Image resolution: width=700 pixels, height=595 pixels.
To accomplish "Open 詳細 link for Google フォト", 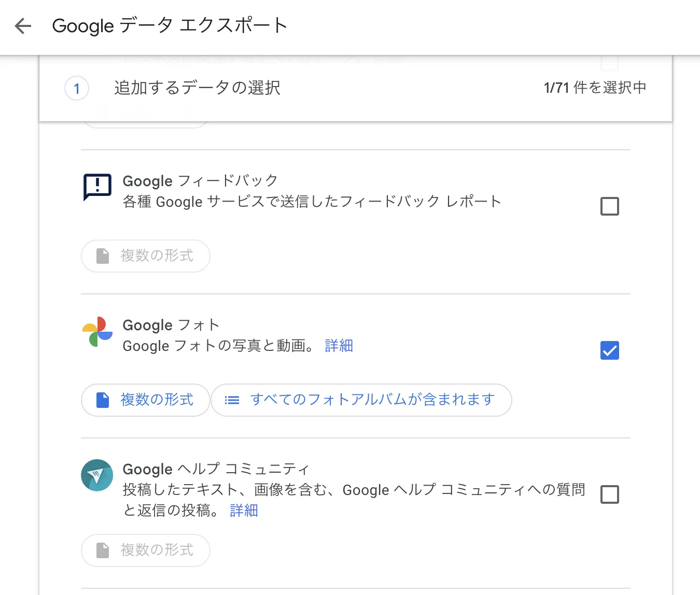I will (339, 346).
